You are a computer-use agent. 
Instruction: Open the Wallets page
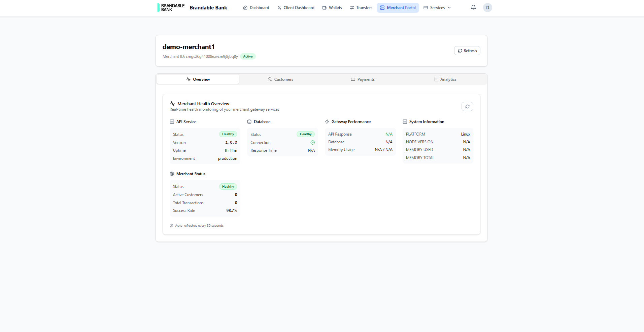pyautogui.click(x=332, y=8)
